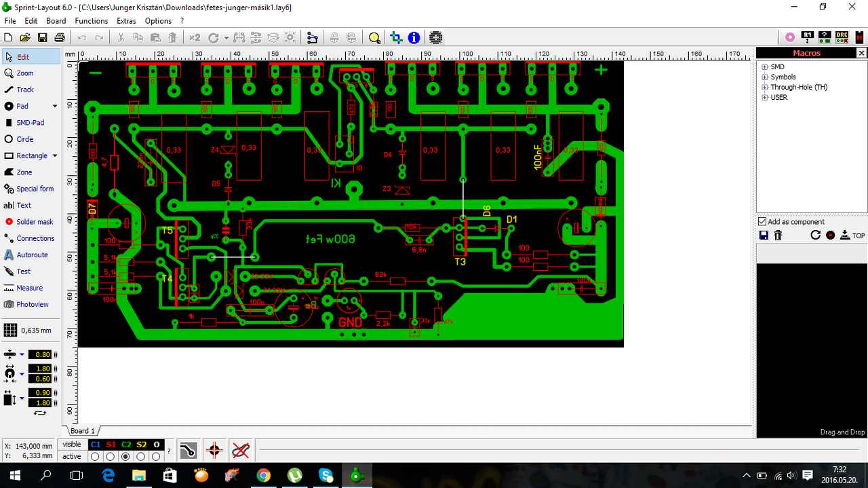868x488 pixels.
Task: Open the File menu
Action: tap(9, 21)
